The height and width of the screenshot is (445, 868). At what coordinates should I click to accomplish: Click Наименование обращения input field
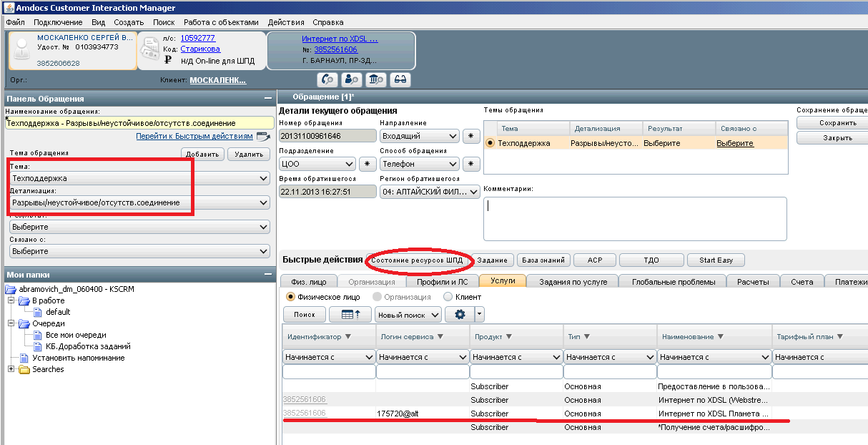(x=139, y=123)
